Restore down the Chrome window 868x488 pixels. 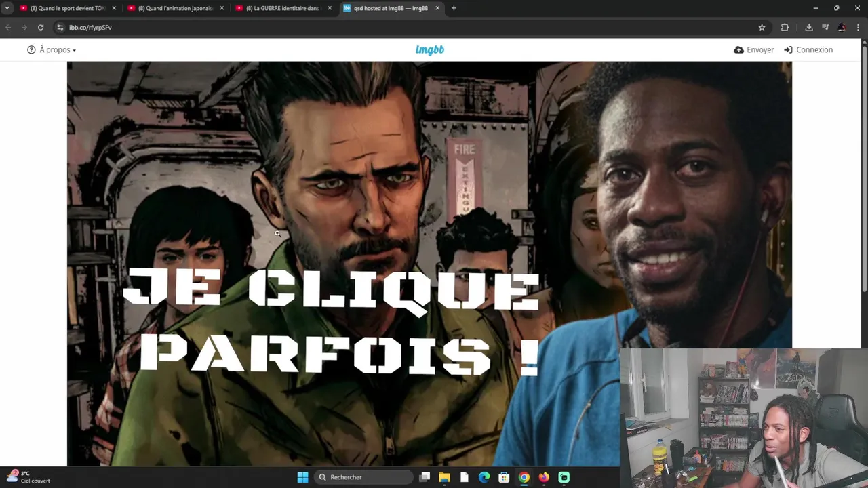[x=837, y=8]
